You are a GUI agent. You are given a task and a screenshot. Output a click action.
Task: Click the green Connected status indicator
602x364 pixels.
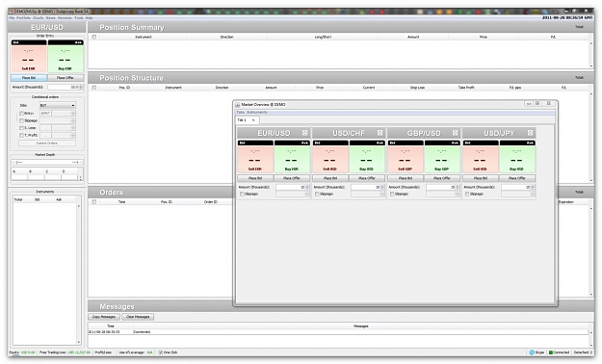551,352
